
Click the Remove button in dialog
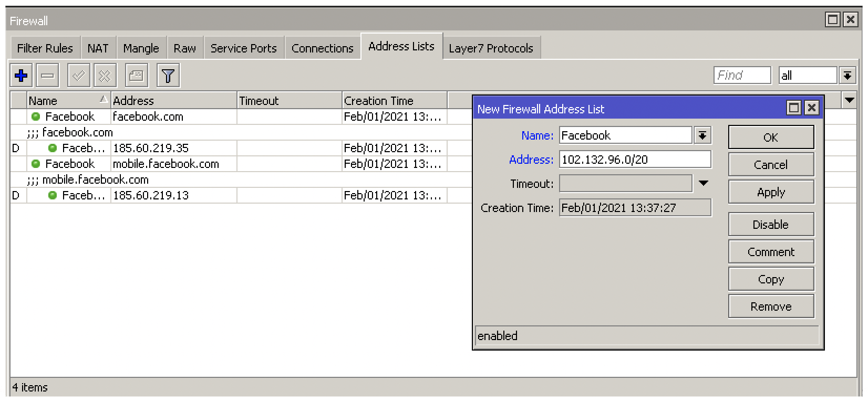771,306
